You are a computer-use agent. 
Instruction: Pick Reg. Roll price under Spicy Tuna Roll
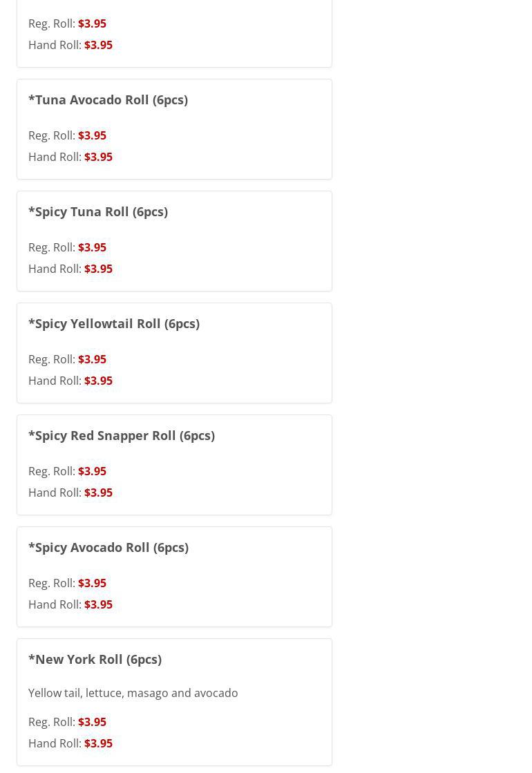coord(92,247)
